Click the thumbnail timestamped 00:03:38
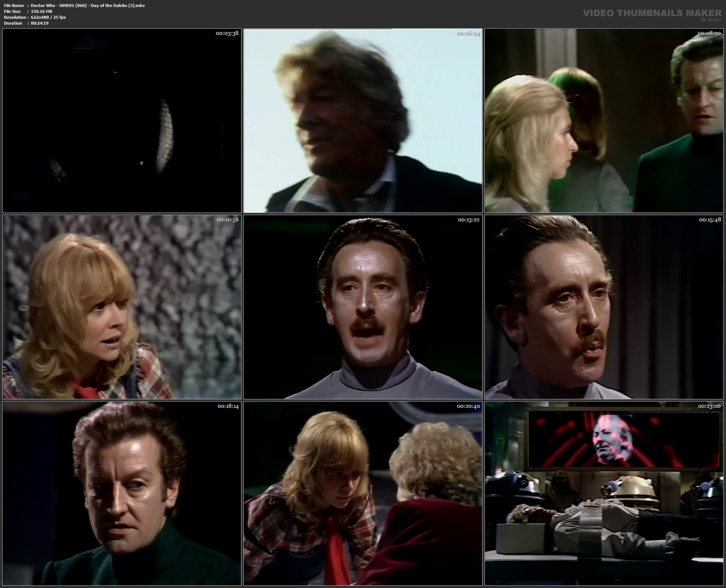Viewport: 726px width, 588px height. click(x=122, y=121)
